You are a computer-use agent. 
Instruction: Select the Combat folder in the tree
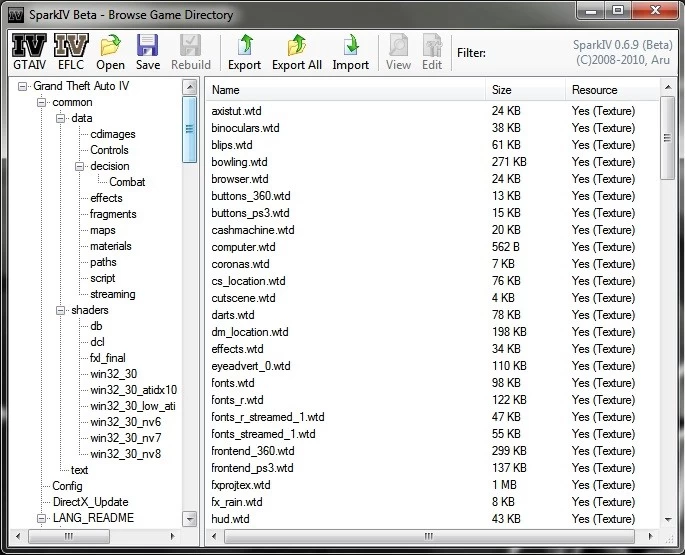point(127,182)
